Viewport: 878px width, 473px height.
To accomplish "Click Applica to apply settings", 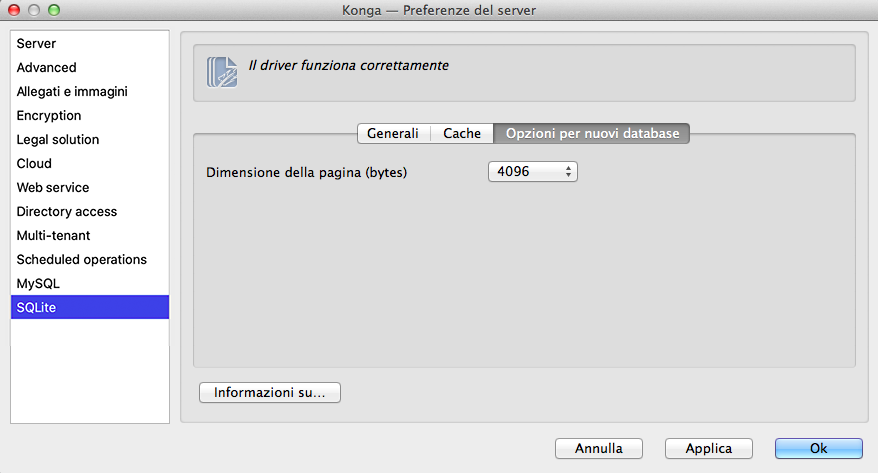I will click(708, 449).
